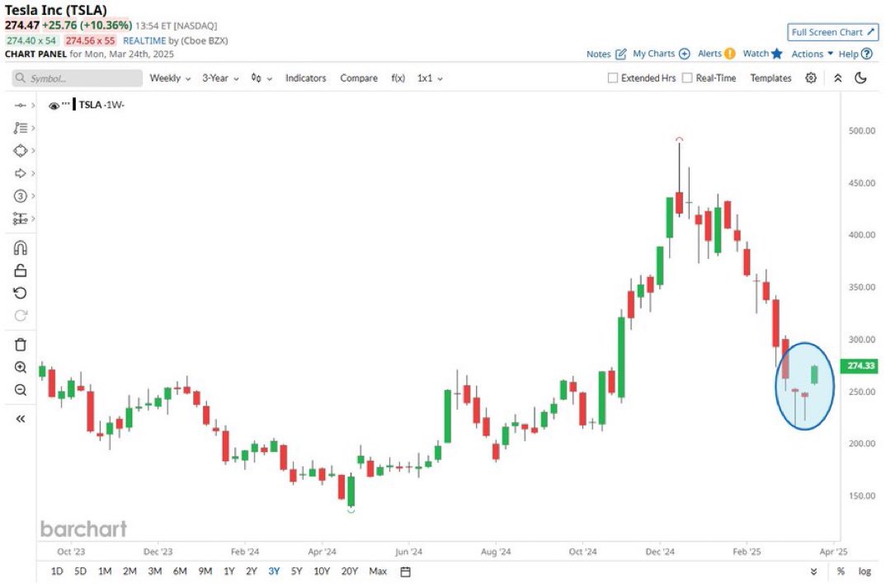
Task: Select the arrow annotation tool
Action: [21, 173]
